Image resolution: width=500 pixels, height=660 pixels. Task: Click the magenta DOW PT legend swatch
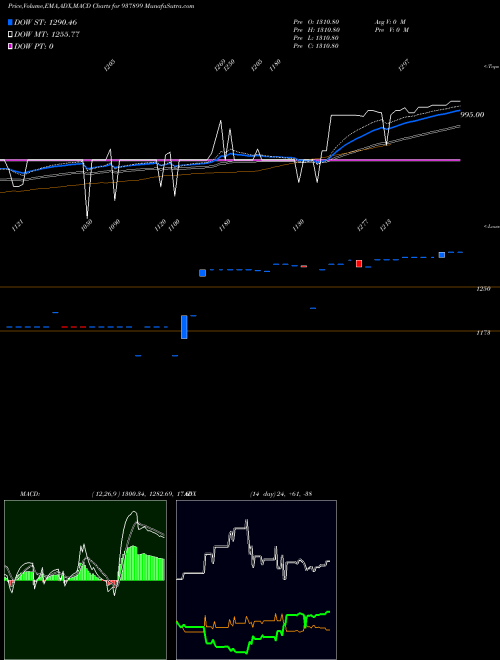pyautogui.click(x=10, y=46)
